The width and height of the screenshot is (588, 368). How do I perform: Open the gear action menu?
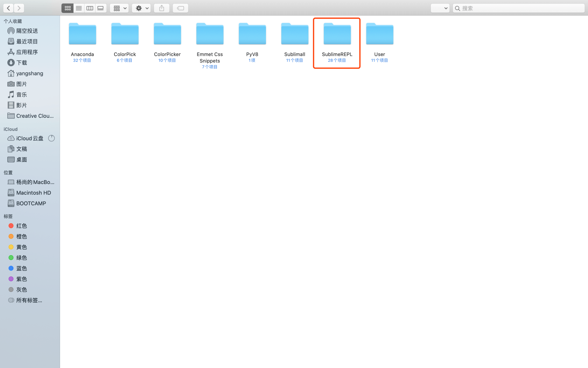tap(141, 8)
